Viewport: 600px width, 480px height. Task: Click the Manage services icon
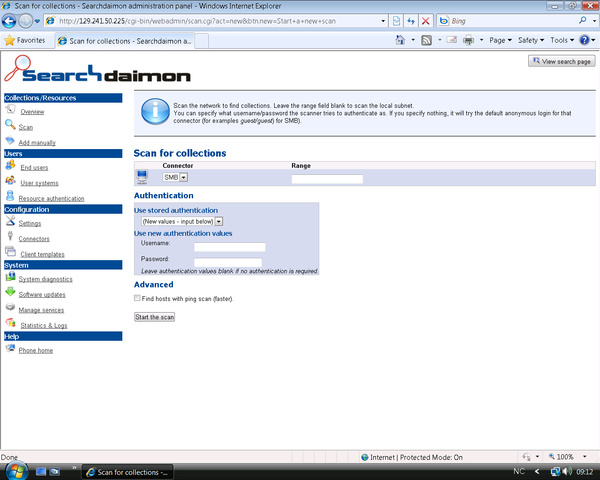[x=10, y=307]
